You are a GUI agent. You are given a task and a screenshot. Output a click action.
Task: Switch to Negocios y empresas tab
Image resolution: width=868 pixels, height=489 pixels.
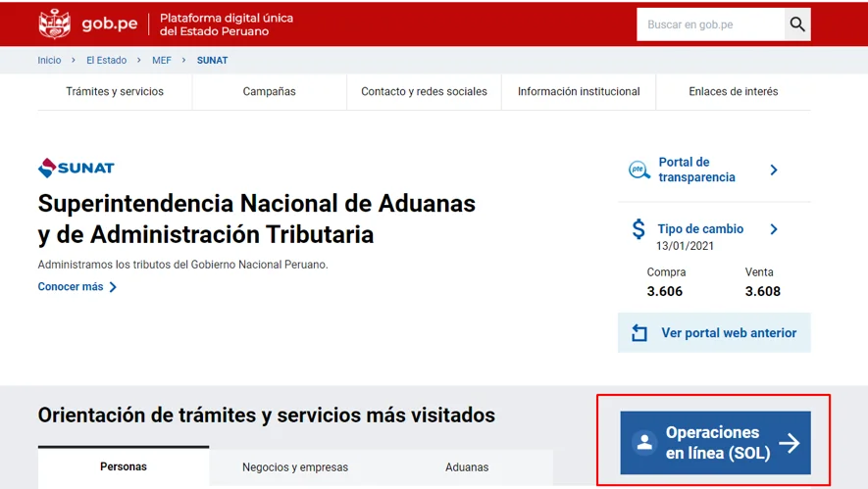pos(295,466)
